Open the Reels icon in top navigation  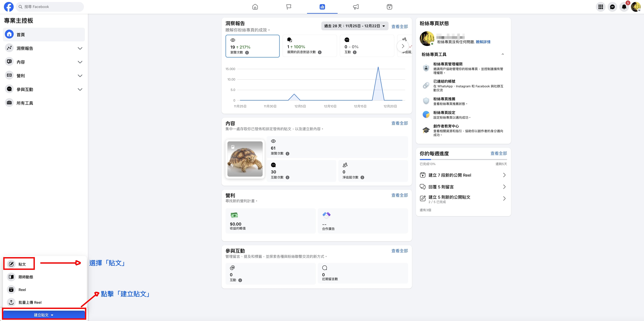pos(390,7)
